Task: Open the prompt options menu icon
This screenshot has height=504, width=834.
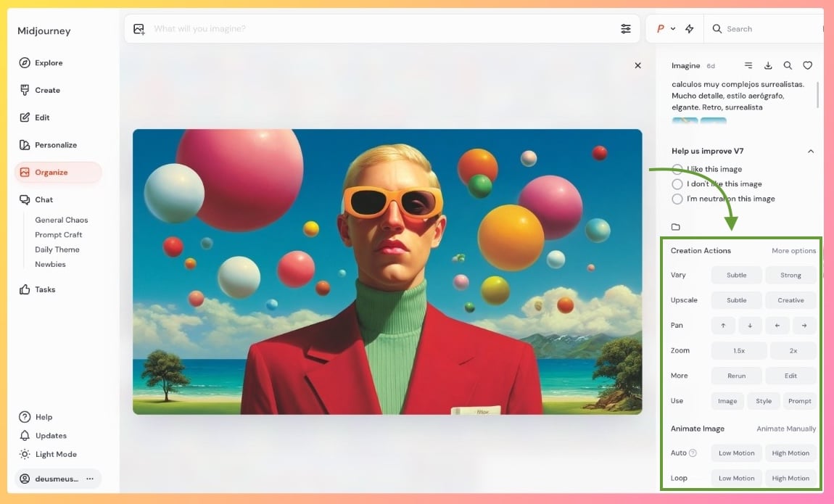Action: (748, 66)
